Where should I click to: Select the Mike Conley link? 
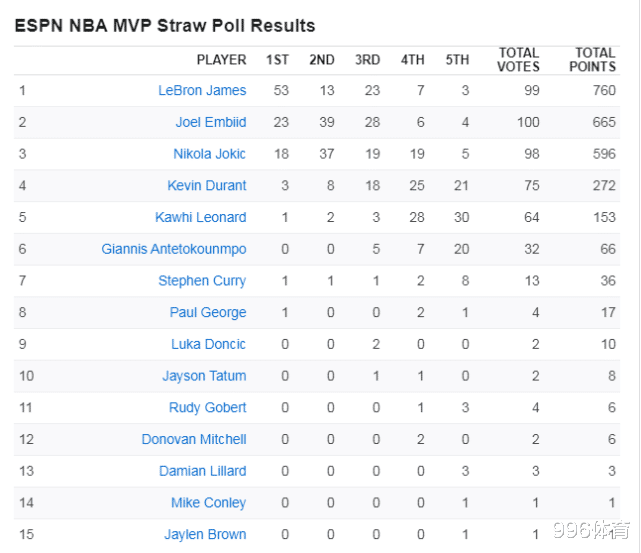click(x=208, y=503)
